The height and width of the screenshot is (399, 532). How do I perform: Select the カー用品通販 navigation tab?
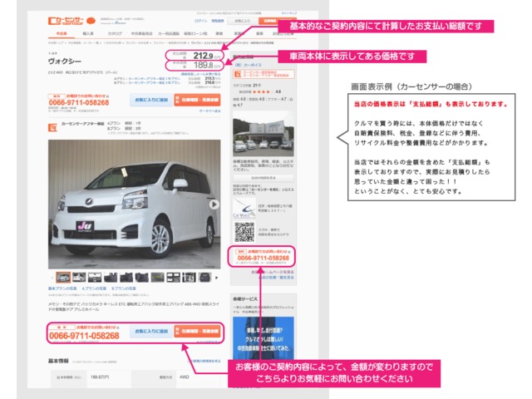pos(169,33)
